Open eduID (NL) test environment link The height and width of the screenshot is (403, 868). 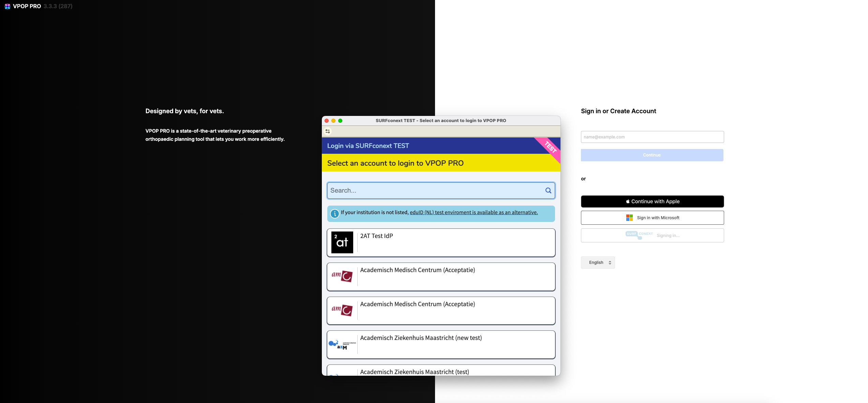coord(474,212)
